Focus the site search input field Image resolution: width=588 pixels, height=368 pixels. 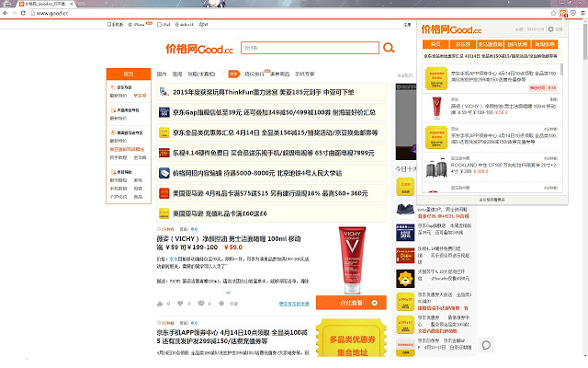click(310, 48)
